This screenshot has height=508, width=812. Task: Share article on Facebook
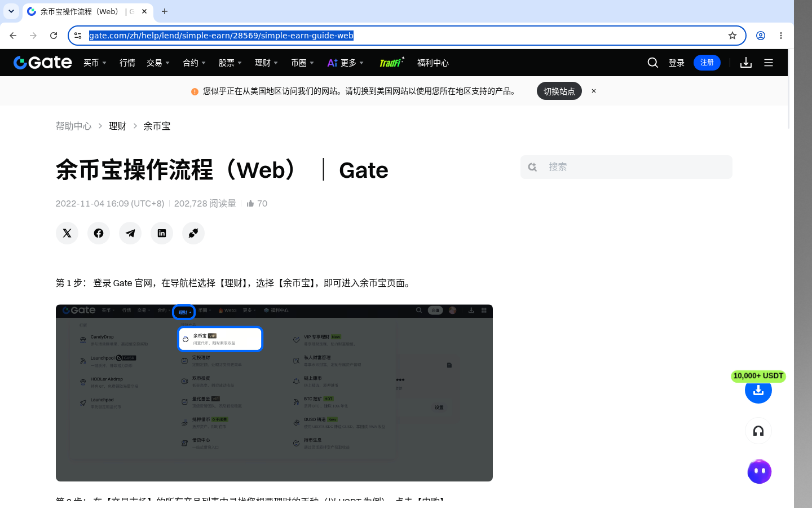99,233
